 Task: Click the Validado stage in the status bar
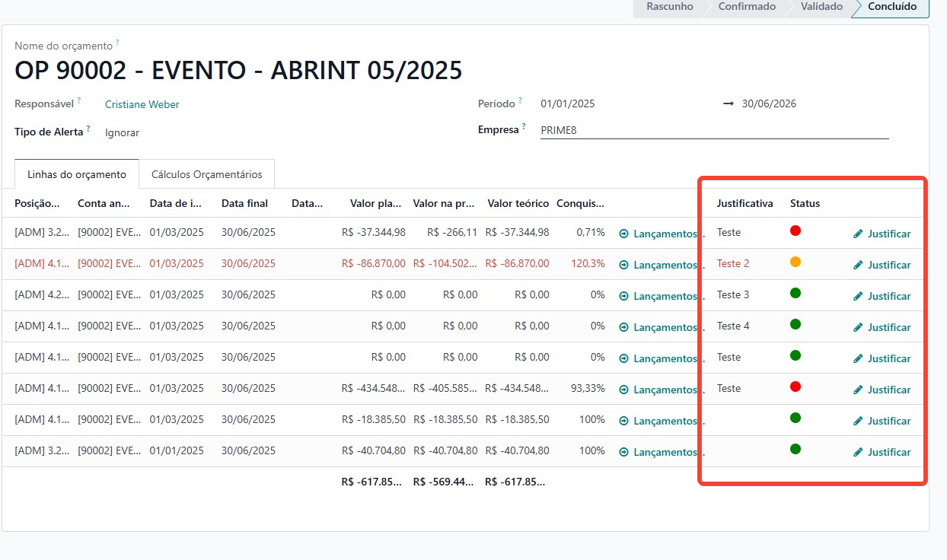click(x=821, y=7)
